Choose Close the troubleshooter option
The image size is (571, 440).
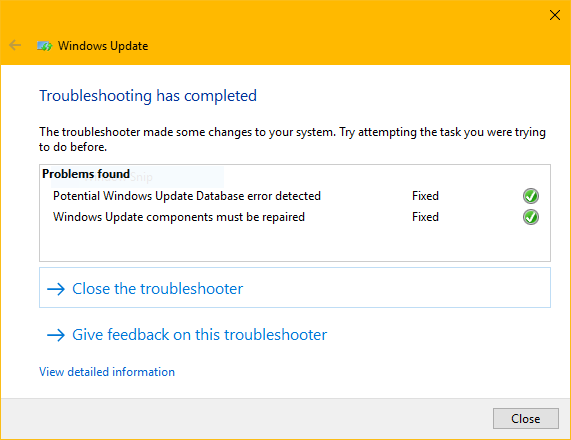pyautogui.click(x=295, y=288)
